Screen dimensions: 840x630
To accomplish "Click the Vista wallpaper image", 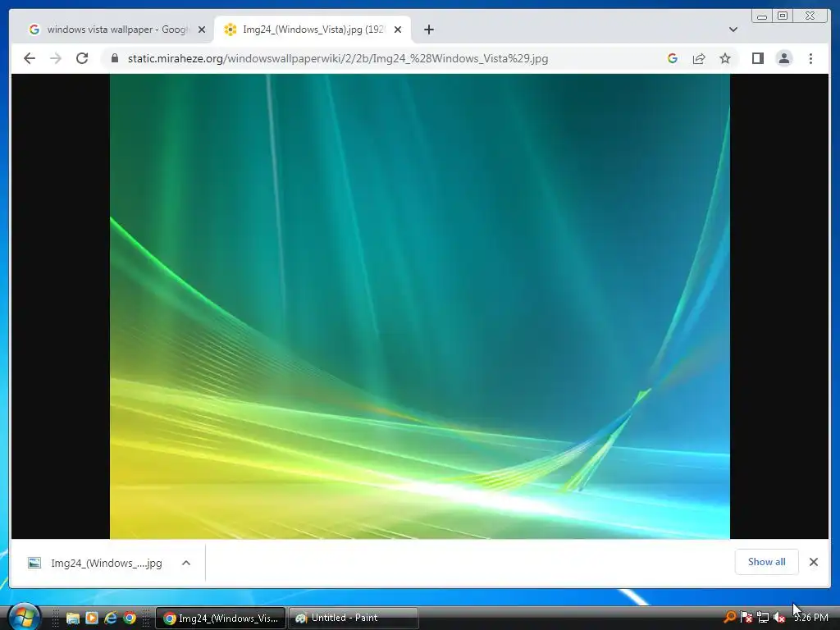I will click(x=419, y=307).
